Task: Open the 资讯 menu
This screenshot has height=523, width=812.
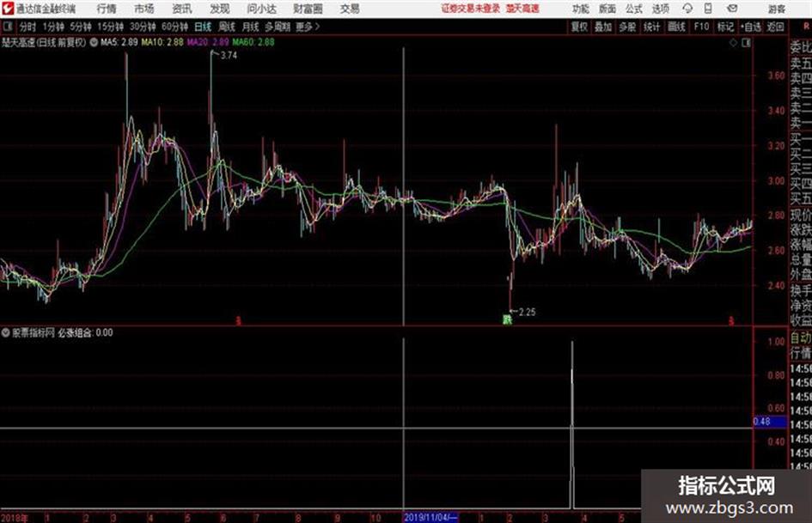Action: coord(182,9)
